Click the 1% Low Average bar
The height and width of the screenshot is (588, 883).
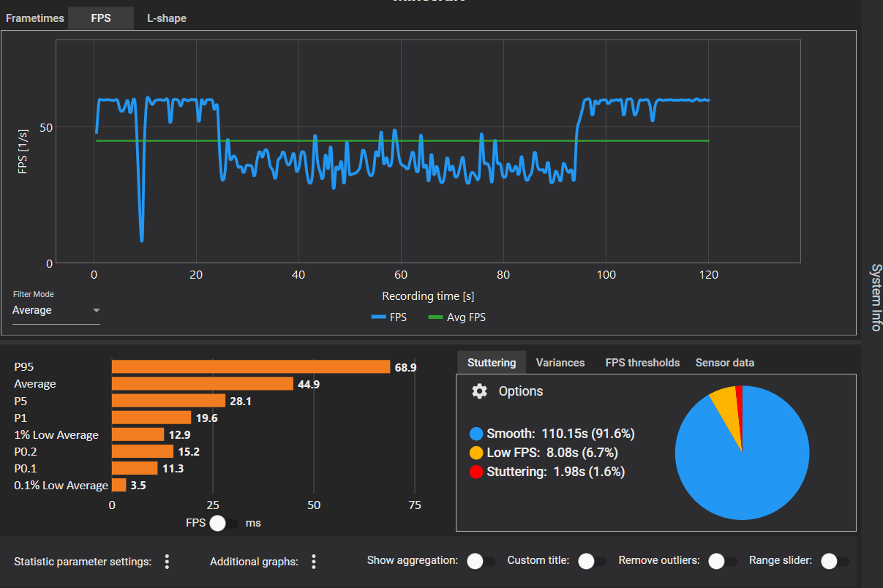[x=138, y=434]
